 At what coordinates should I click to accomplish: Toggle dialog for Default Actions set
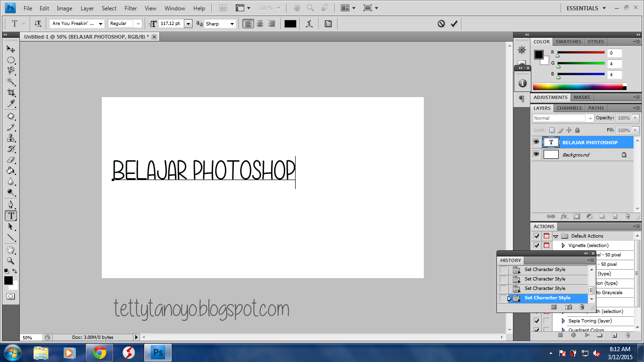point(546,236)
